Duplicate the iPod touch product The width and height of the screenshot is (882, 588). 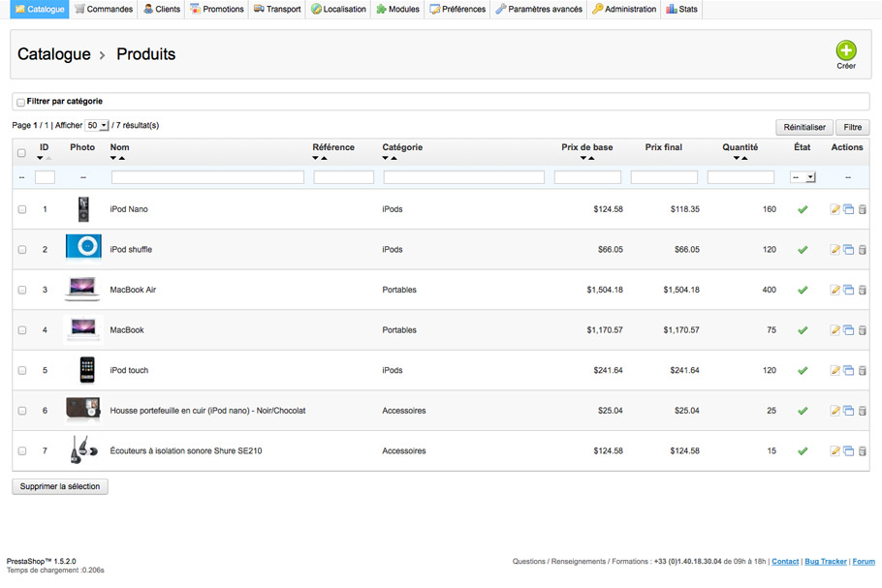click(x=848, y=370)
